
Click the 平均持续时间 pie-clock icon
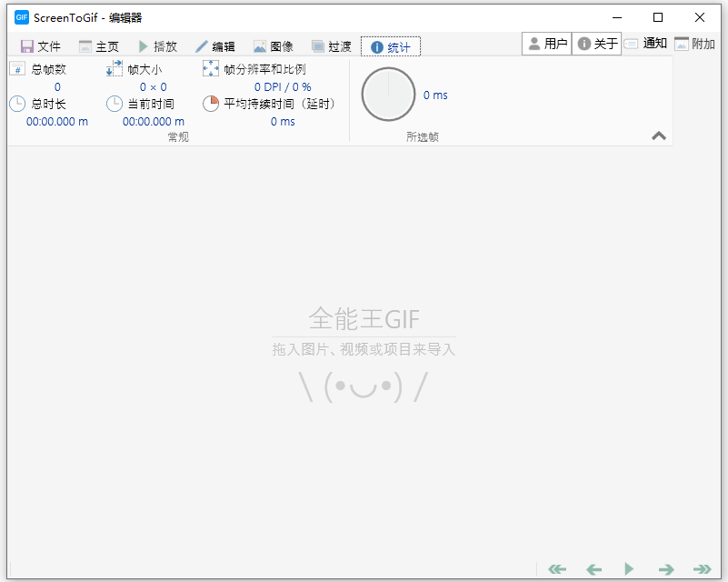click(x=211, y=104)
